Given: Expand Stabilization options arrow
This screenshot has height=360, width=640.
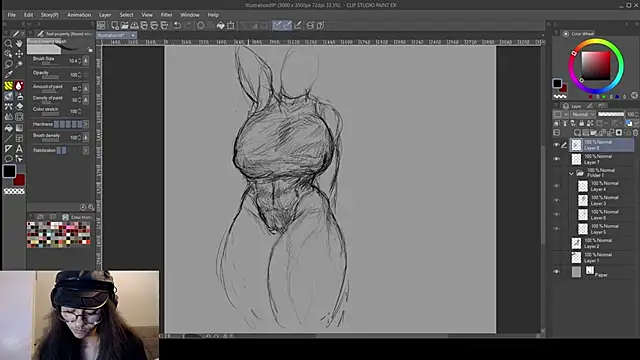Looking at the screenshot, I should [x=86, y=151].
